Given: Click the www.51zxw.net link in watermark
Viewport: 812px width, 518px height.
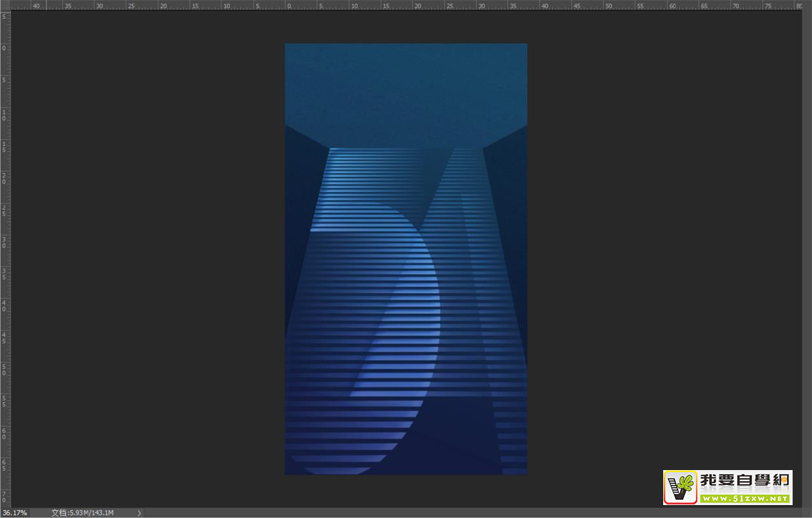Looking at the screenshot, I should tap(745, 499).
